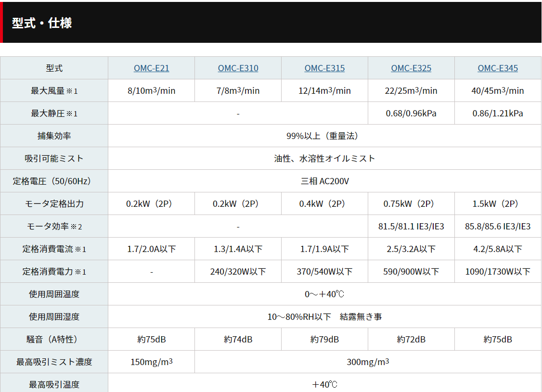Click 0.2kW（2P）in the OMC-E310 column

(238, 204)
